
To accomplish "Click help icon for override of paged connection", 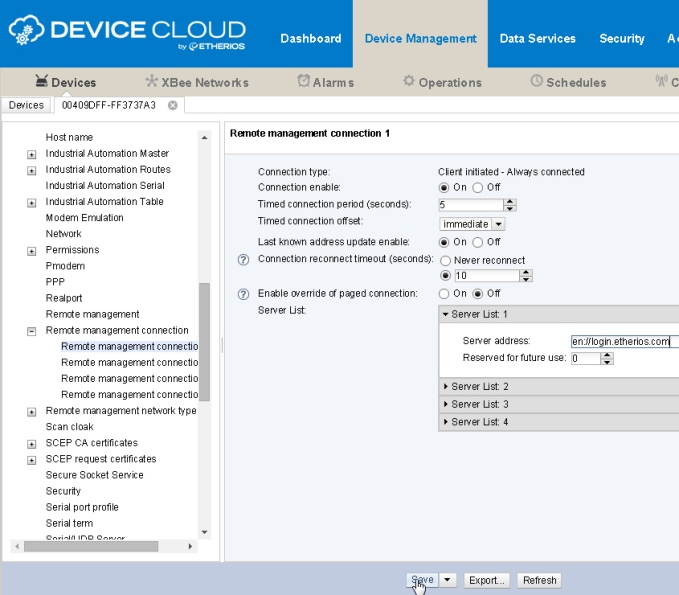I will point(242,294).
